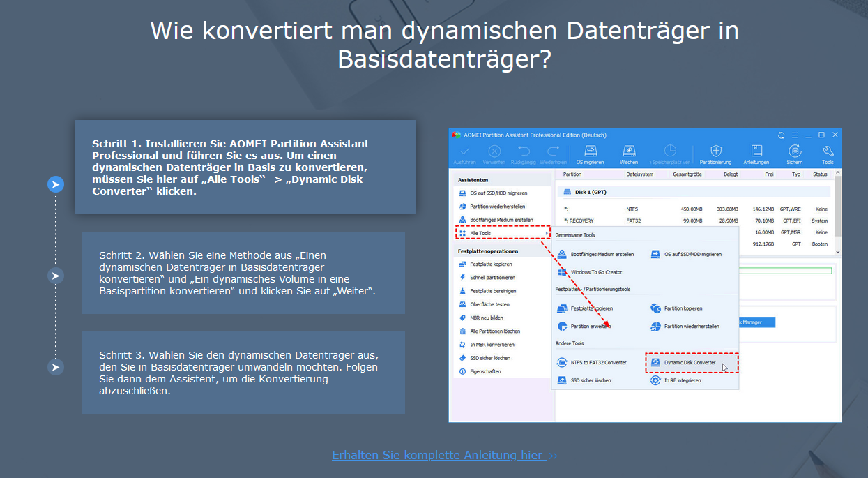
Task: Open NTFS to FAT32 Converter
Action: point(592,362)
